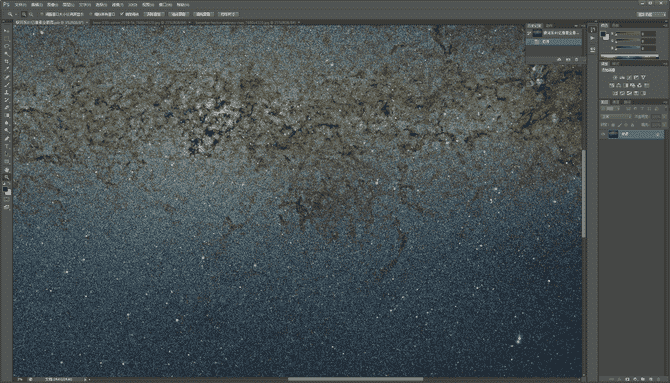Select the Blur tool
The width and height of the screenshot is (670, 383).
pyautogui.click(x=6, y=124)
